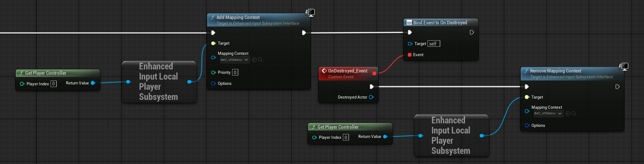This screenshot has height=164, width=644.
Task: Click the self value box on Bind Event node
Action: coord(434,44)
